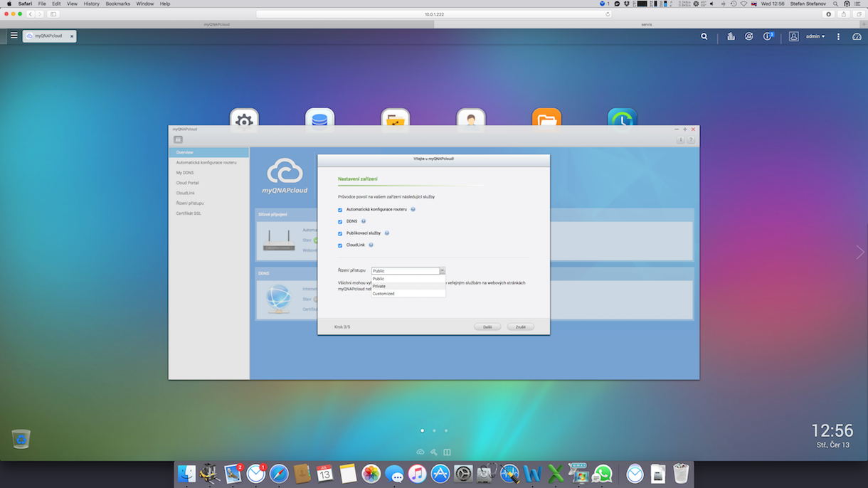The height and width of the screenshot is (488, 868).
Task: Uncheck Automatická konfigurace routeru checkbox
Action: pos(340,210)
